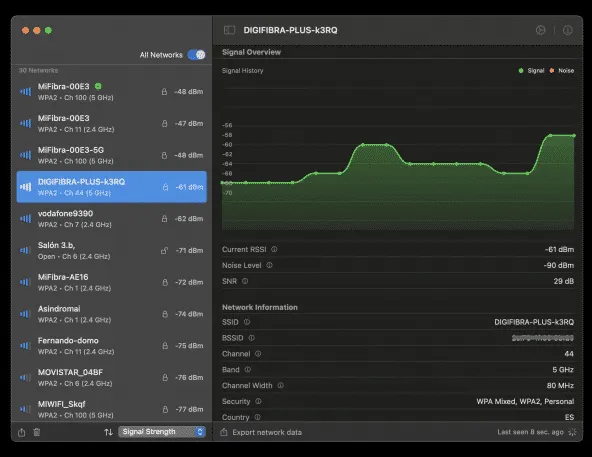Click the sort order arrows icon

coord(108,432)
